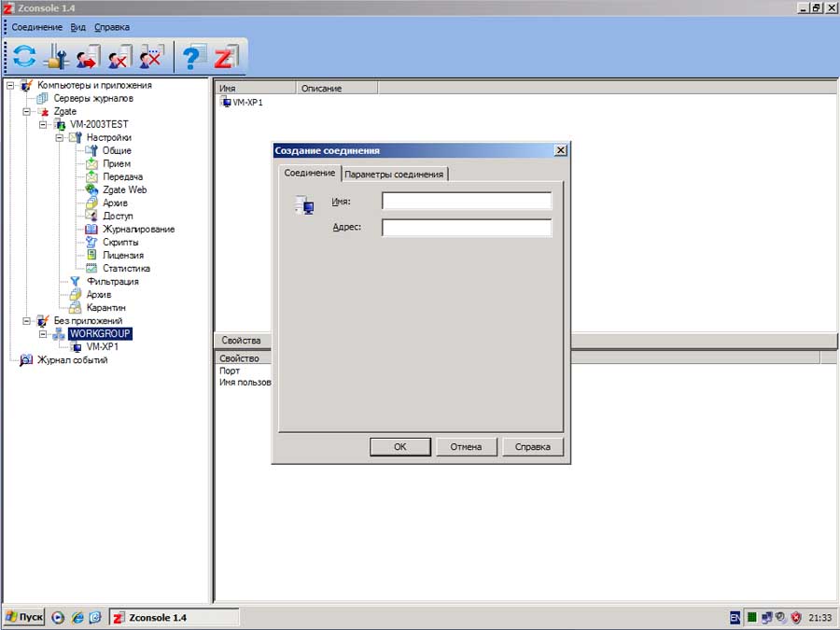Switch to Параметры соединения tab
This screenshot has height=630, width=840.
coord(394,175)
